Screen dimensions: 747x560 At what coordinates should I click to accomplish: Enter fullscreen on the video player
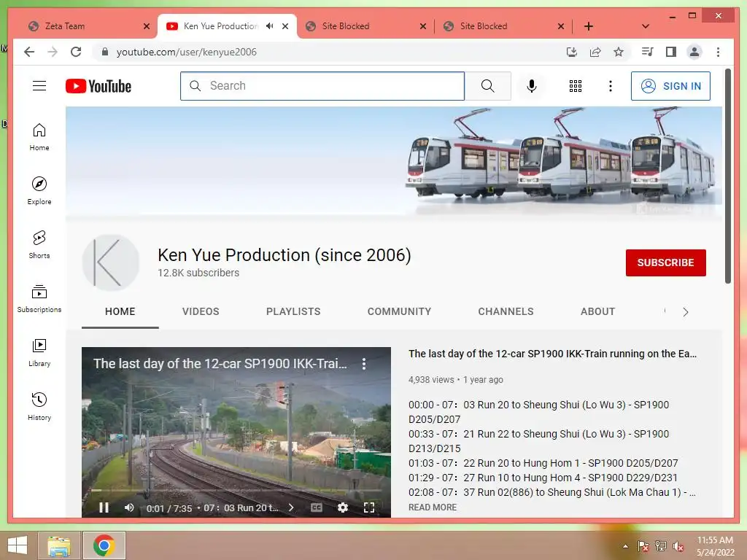click(x=369, y=507)
